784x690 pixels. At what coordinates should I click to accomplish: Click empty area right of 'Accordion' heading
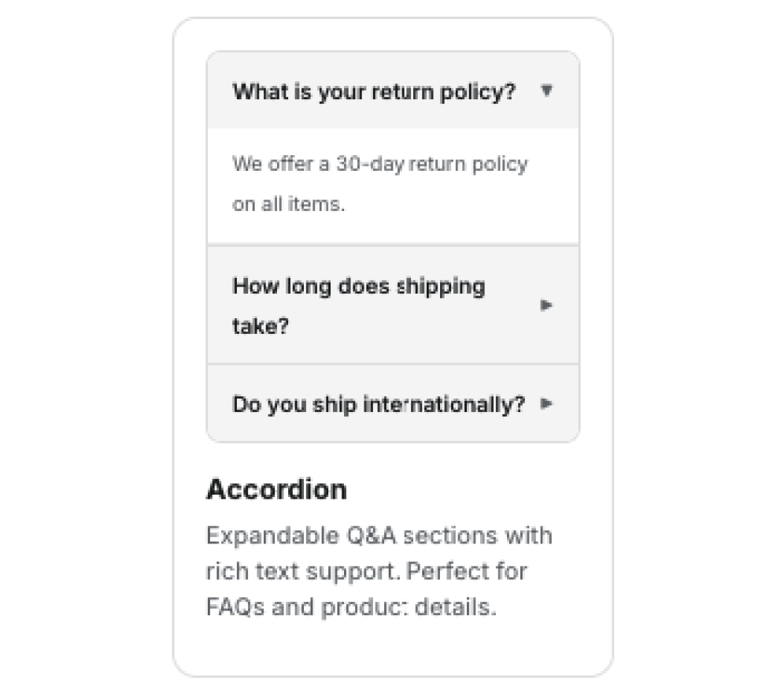coord(472,489)
